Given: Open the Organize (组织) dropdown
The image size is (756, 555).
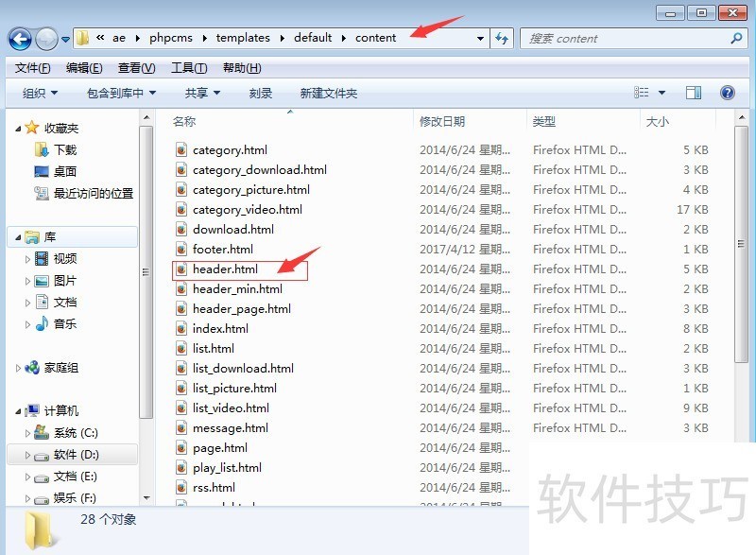Looking at the screenshot, I should [x=40, y=93].
